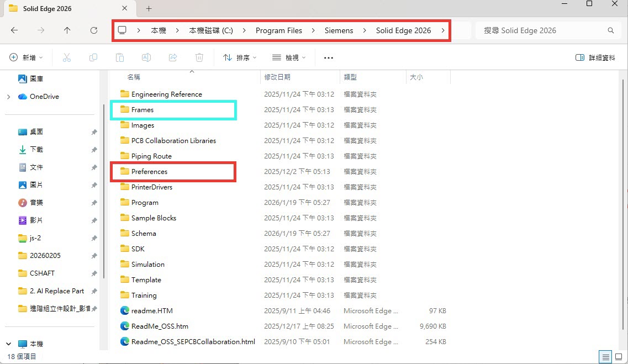
Task: Go up one folder level
Action: click(67, 30)
